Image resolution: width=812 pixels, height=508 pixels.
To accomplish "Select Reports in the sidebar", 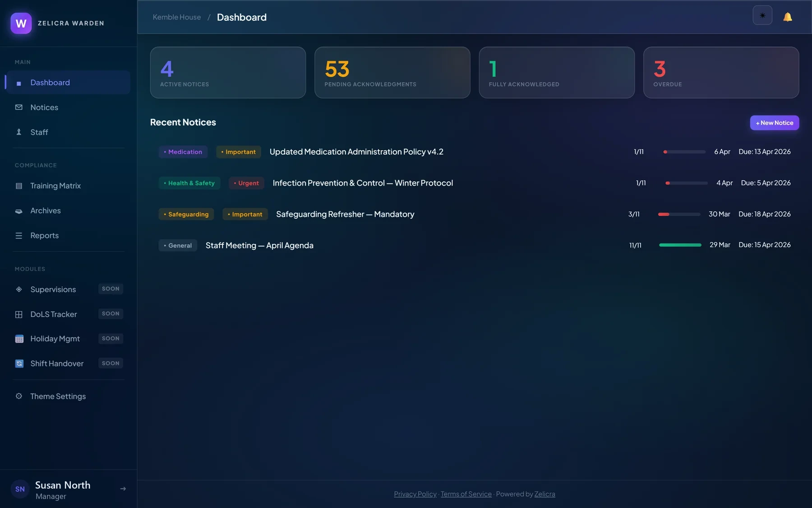I will [x=68, y=236].
